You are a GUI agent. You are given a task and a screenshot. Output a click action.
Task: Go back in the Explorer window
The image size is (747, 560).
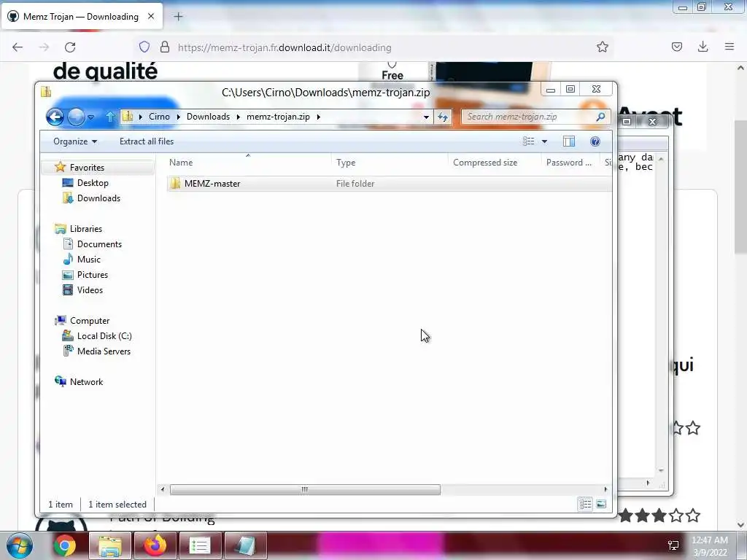(55, 117)
